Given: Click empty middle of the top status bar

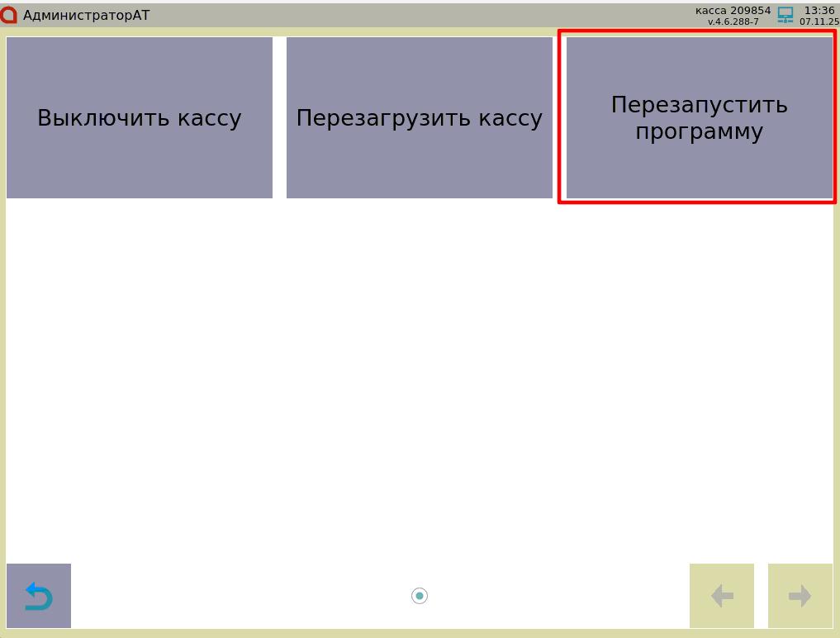Looking at the screenshot, I should 413,15.
